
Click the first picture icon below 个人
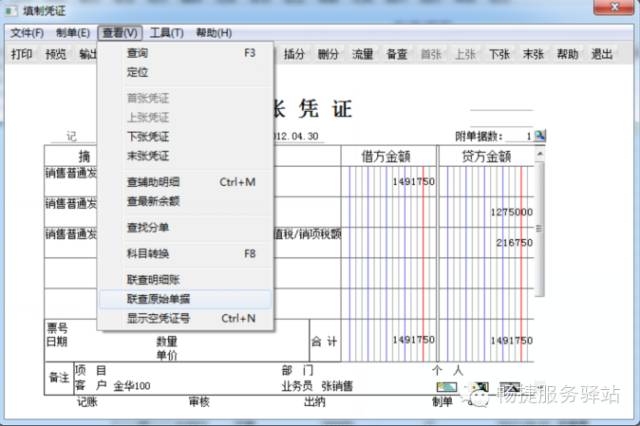tap(446, 387)
